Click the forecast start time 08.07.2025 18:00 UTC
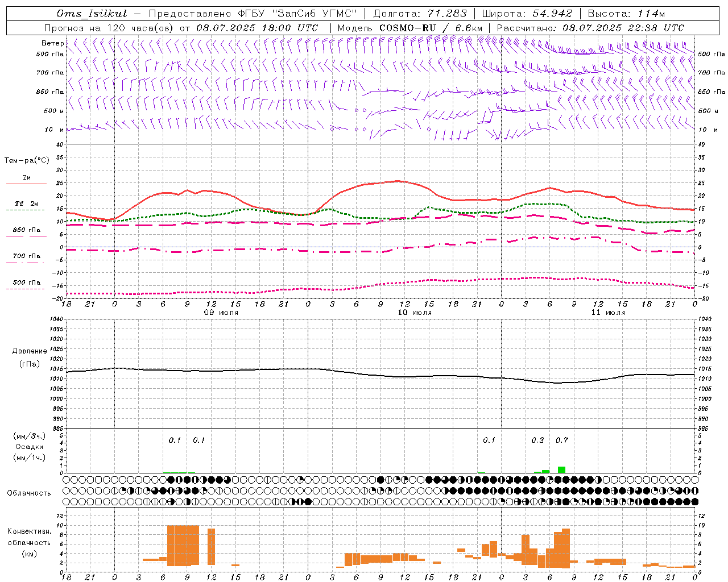This screenshot has width=728, height=582. point(257,28)
